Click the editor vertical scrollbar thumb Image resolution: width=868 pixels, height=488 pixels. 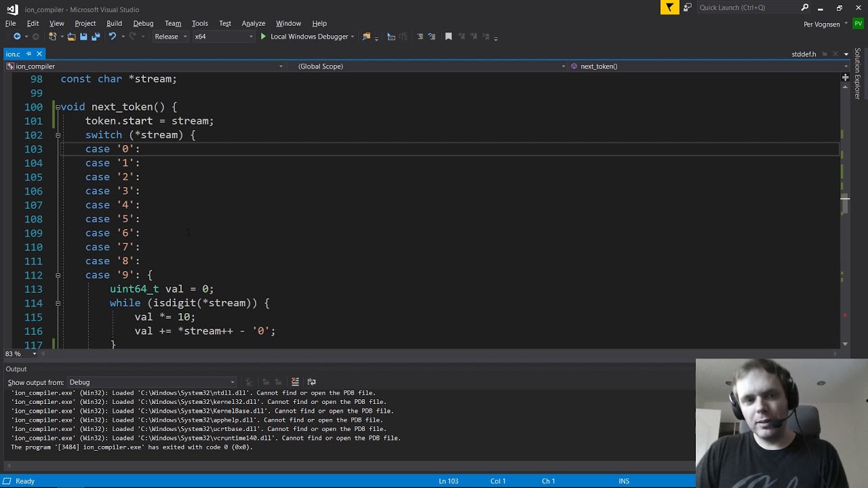(845, 205)
